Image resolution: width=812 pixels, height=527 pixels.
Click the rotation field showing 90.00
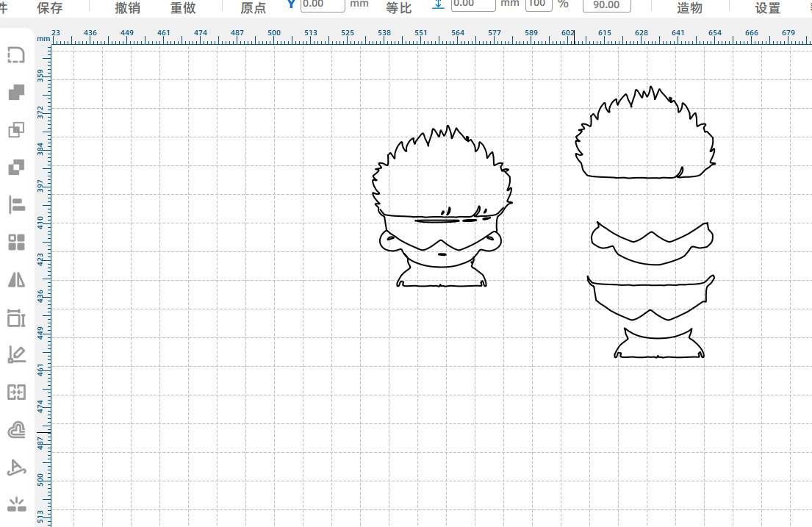[x=606, y=5]
